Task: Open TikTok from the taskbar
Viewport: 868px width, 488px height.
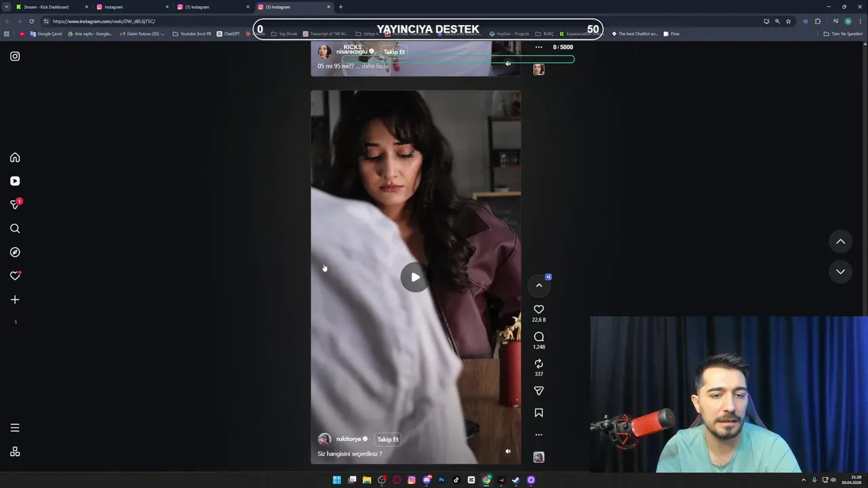Action: (456, 480)
